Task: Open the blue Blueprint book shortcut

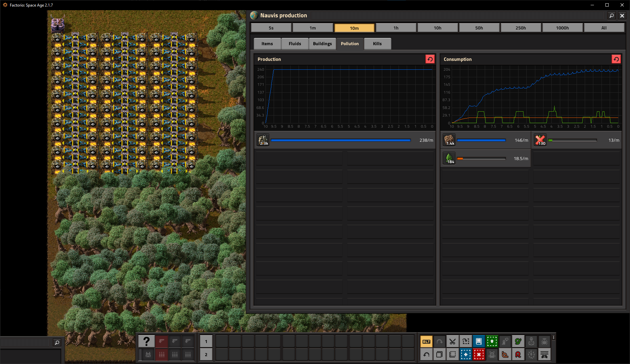Action: point(479,341)
